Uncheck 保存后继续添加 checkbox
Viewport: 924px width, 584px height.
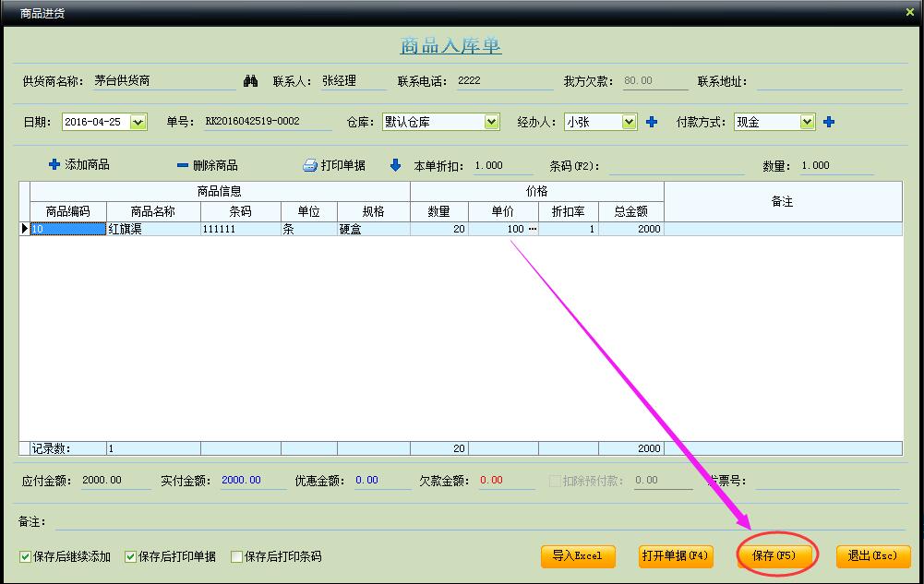click(25, 557)
